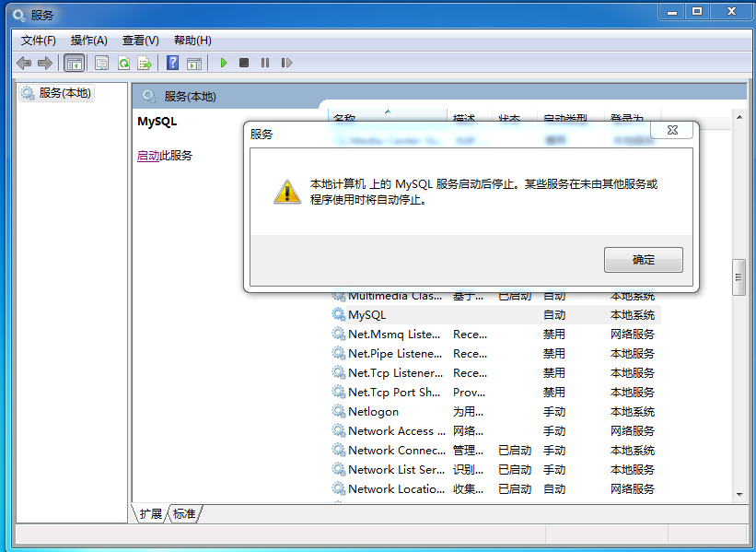The image size is (756, 552).
Task: Switch to the 标准 tab
Action: click(x=181, y=514)
